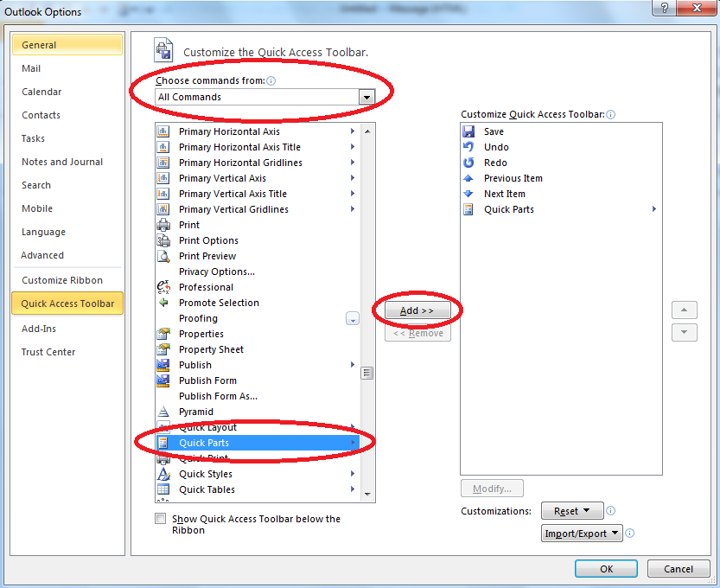The height and width of the screenshot is (588, 720).
Task: Open the All Commands dropdown
Action: pyautogui.click(x=365, y=97)
